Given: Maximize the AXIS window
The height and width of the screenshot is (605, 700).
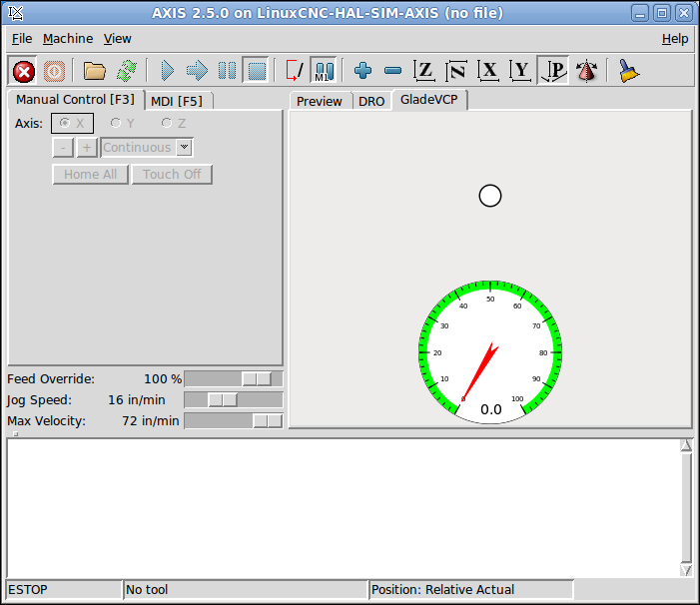Looking at the screenshot, I should 662,13.
